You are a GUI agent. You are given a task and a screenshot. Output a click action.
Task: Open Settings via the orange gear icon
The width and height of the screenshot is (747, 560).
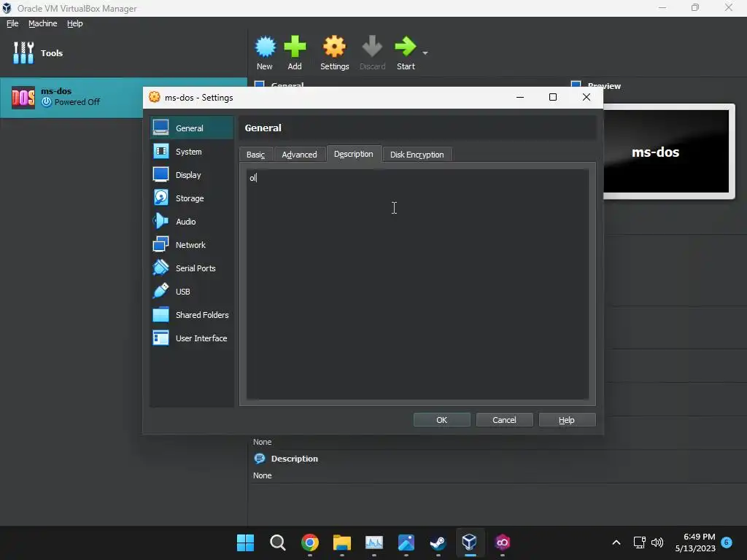click(x=334, y=47)
